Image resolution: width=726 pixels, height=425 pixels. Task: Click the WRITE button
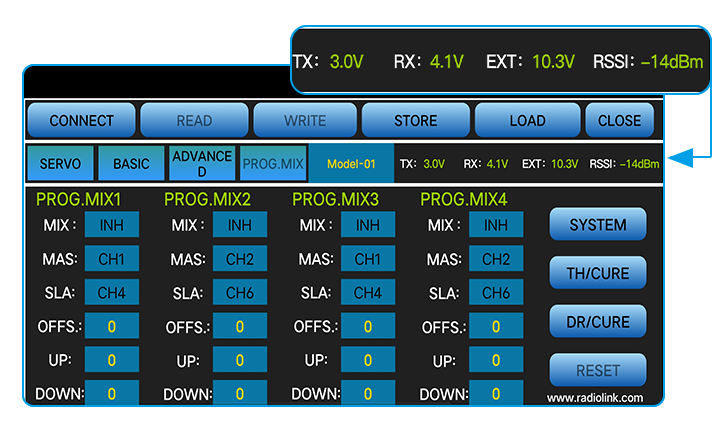(305, 120)
